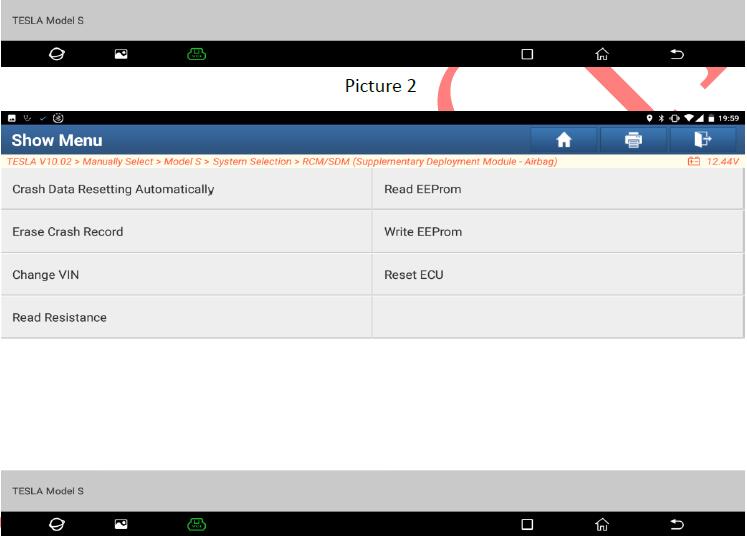Tap the image notification icon in status bar
Screen dimensions: 747x536
click(x=12, y=118)
